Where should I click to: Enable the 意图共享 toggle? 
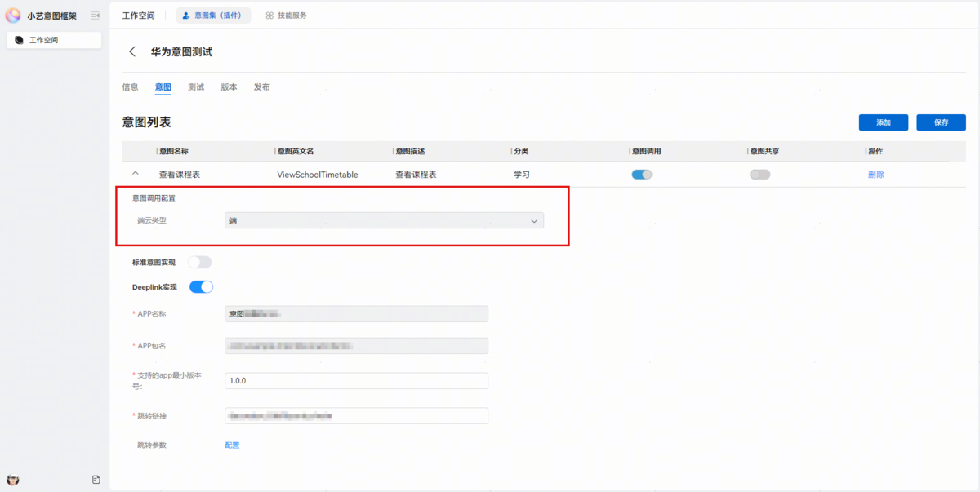pos(759,175)
